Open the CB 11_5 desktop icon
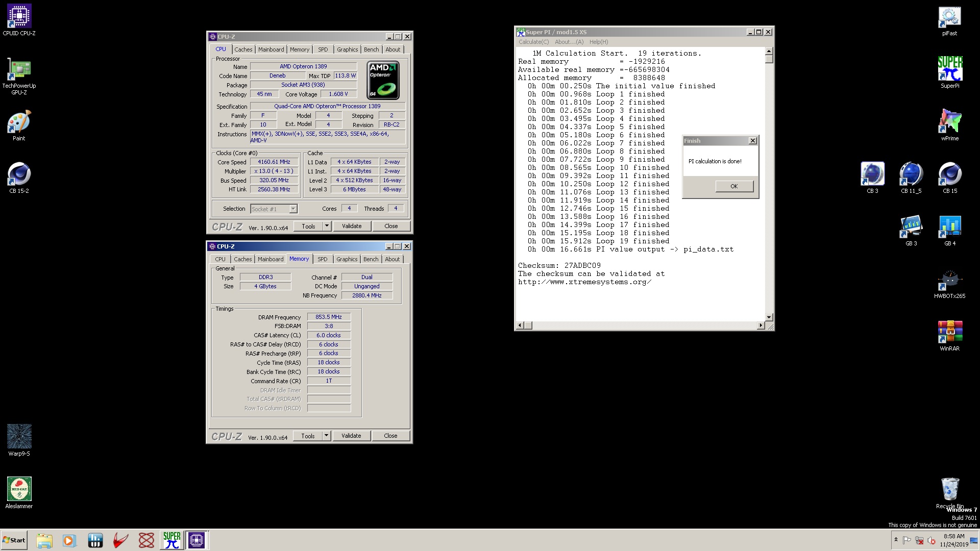Viewport: 980px width, 551px height. pyautogui.click(x=911, y=178)
